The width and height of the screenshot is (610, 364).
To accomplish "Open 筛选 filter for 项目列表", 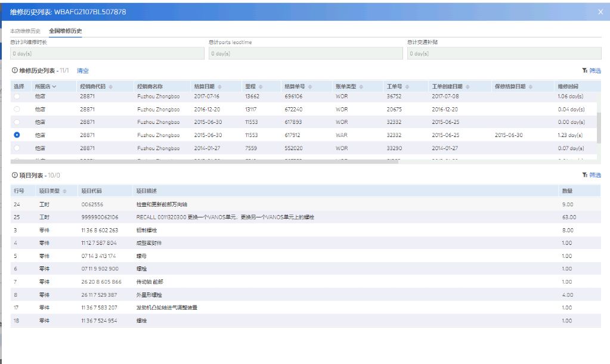I will (592, 175).
